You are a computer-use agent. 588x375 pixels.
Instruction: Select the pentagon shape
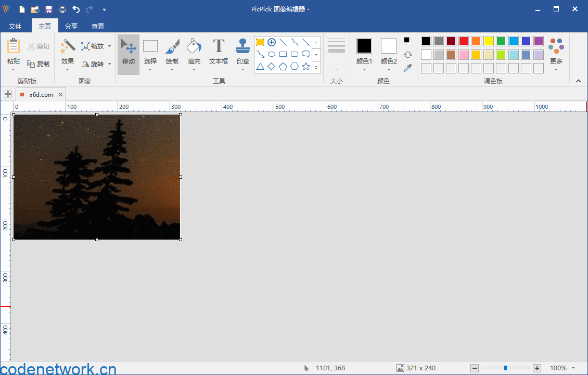click(x=283, y=67)
